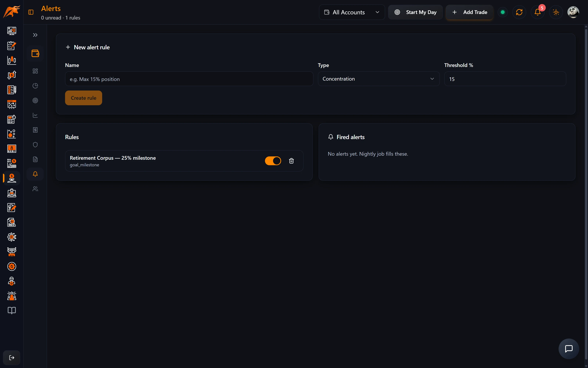588x368 pixels.
Task: Click the alert rule Name input field
Action: [189, 79]
